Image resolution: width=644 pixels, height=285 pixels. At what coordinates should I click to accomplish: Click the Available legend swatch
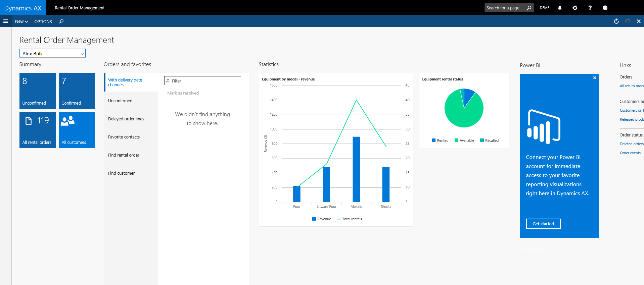(456, 140)
